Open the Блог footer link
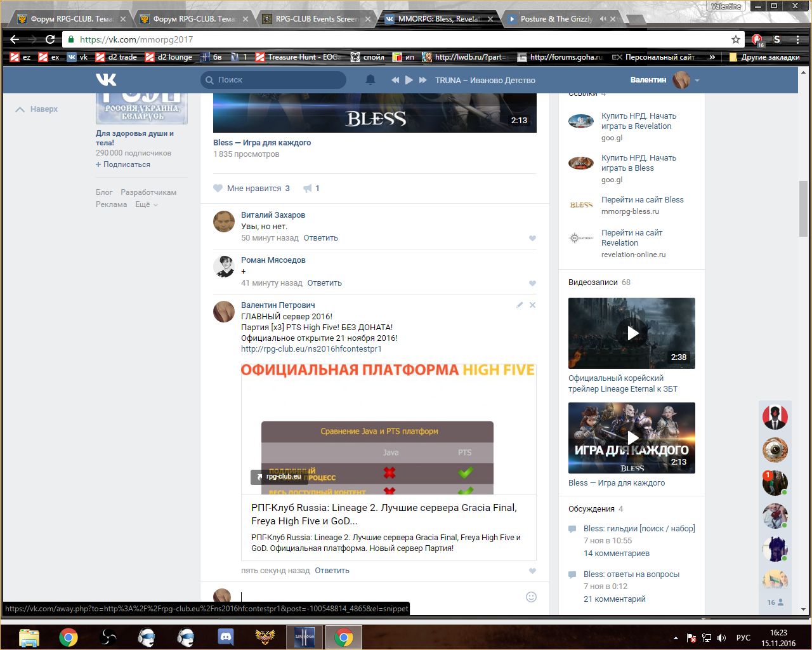The image size is (812, 650). click(104, 192)
